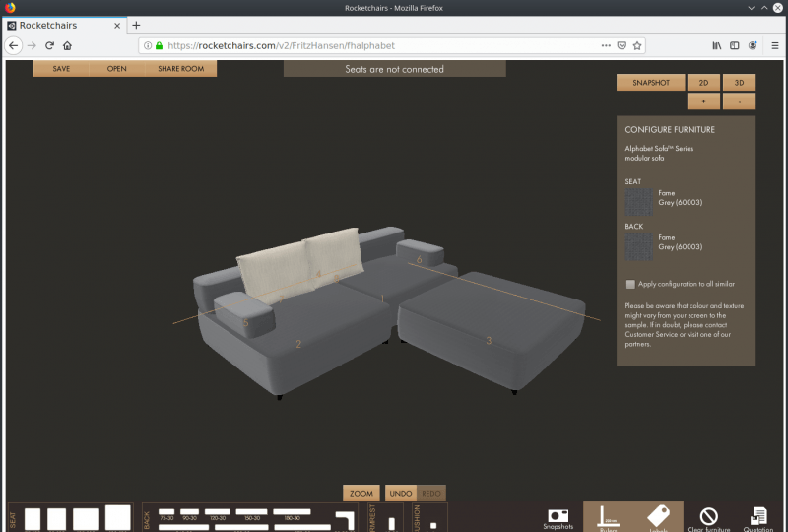Click the OPEN button

(x=116, y=69)
